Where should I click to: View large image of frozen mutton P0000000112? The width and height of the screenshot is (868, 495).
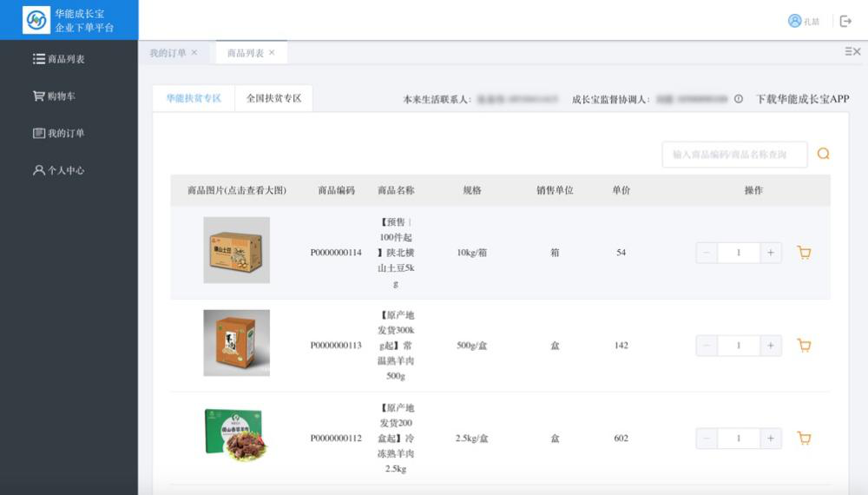[x=236, y=436]
